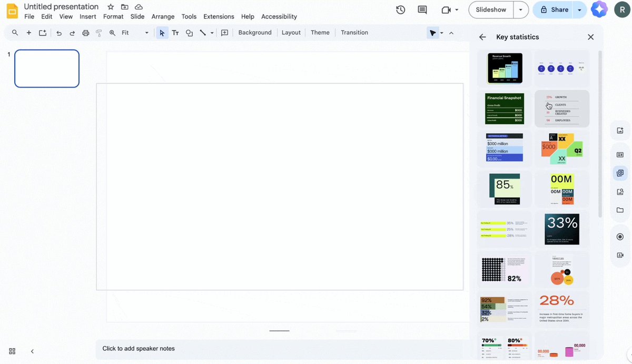Open the Insert menu
The image size is (632, 364).
(87, 16)
